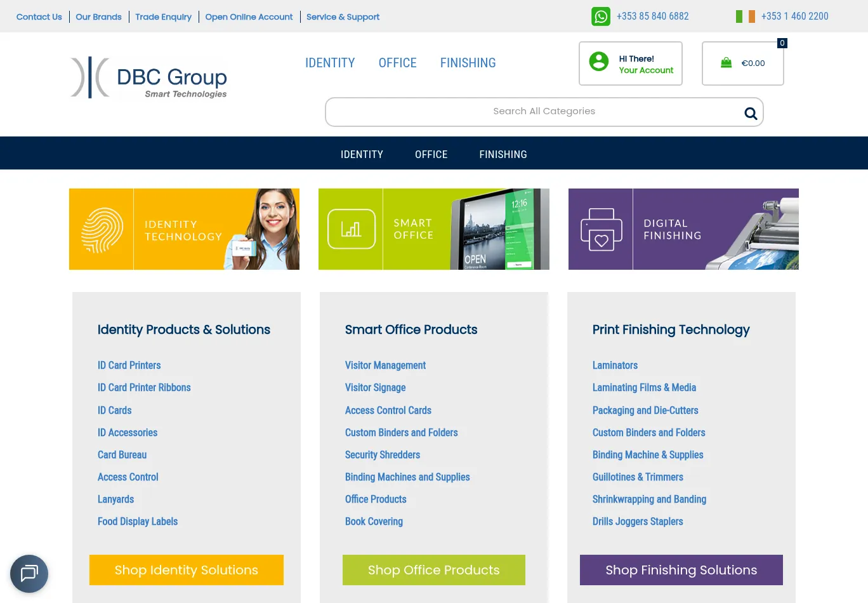Open the Guillotines & Trimmers link
The image size is (868, 603).
click(x=638, y=477)
